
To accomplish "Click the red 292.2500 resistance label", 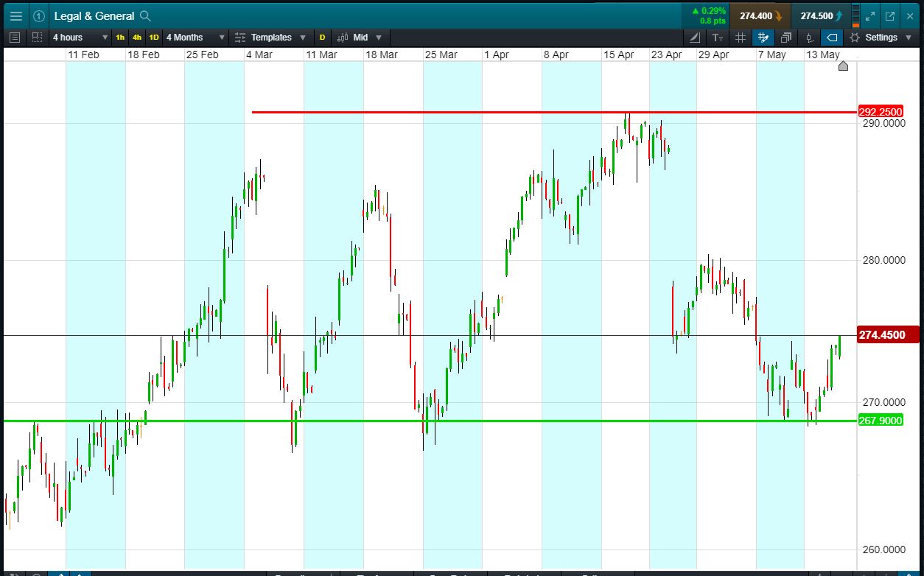I will pyautogui.click(x=881, y=112).
